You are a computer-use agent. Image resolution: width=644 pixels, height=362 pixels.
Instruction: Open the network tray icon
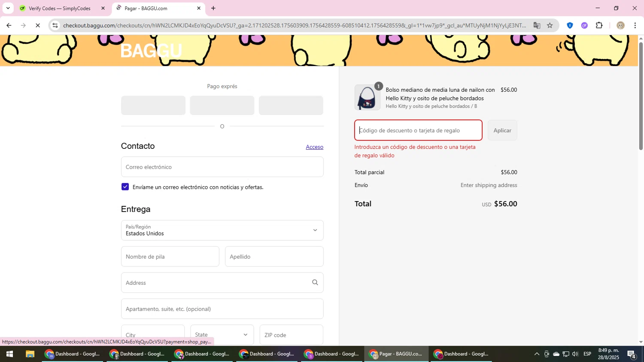(566, 354)
